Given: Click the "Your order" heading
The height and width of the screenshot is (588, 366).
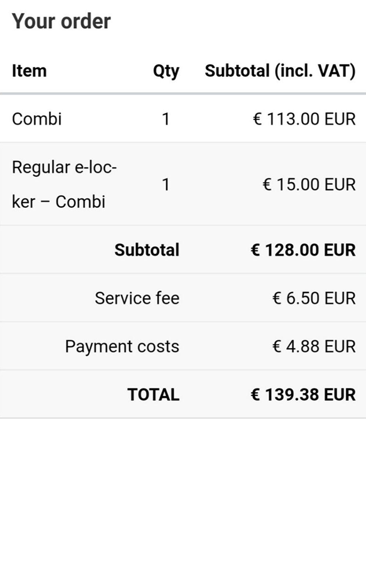Looking at the screenshot, I should [x=61, y=21].
